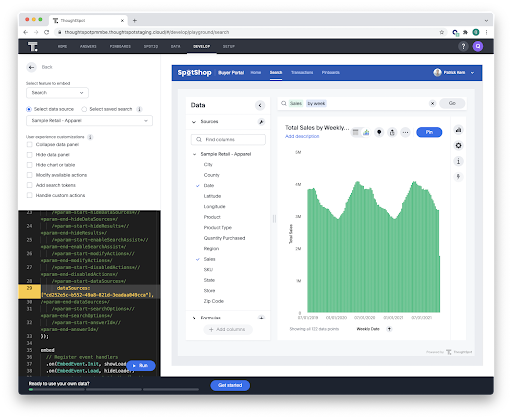
Task: Click the sort arrow next to Weekly Date
Action: [x=389, y=329]
